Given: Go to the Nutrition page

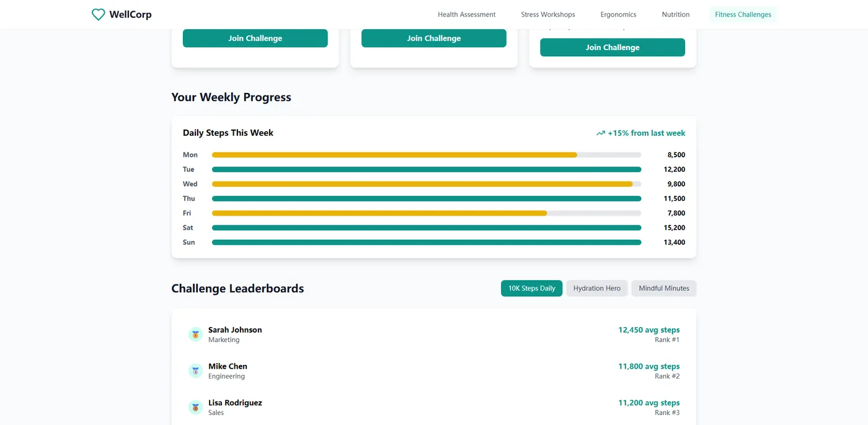Looking at the screenshot, I should (676, 14).
